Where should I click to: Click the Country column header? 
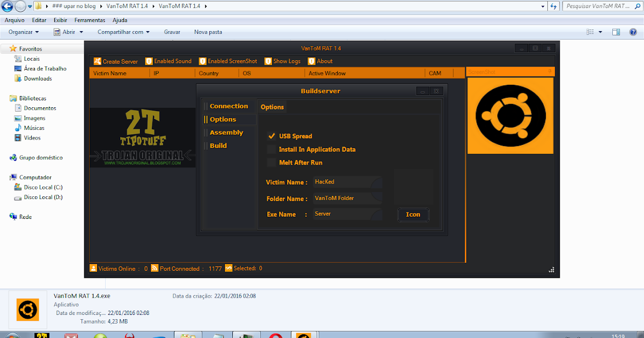[x=217, y=73]
